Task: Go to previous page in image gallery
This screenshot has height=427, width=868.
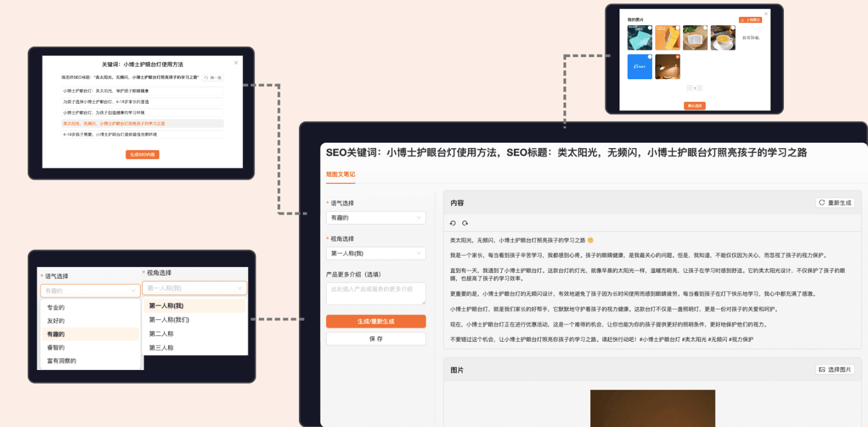Action: [x=690, y=88]
